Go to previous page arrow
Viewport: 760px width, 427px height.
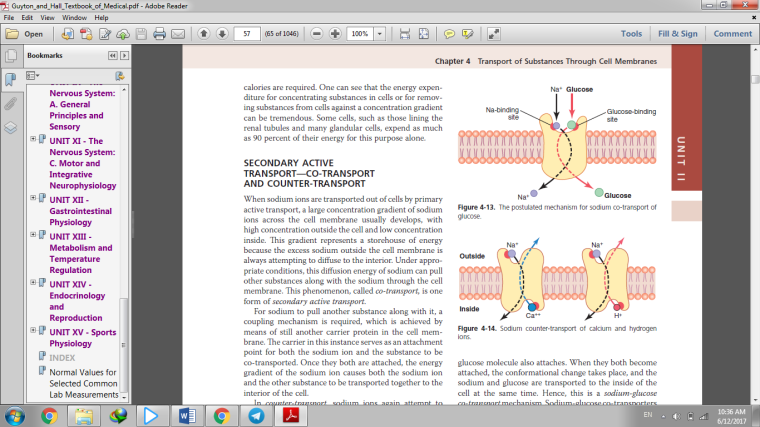pyautogui.click(x=204, y=34)
